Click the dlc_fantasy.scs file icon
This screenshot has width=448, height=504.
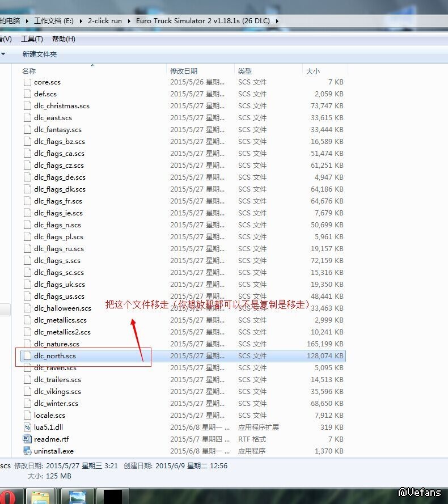tap(27, 129)
